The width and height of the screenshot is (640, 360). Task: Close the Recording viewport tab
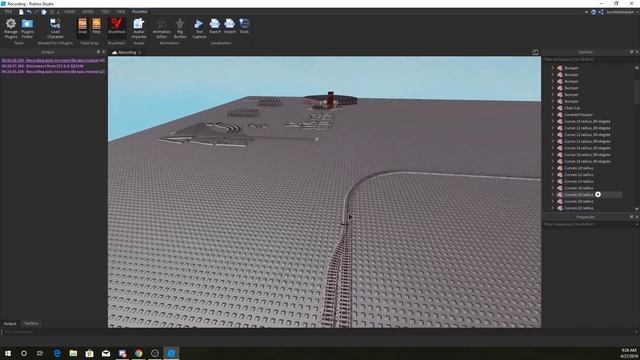[140, 53]
